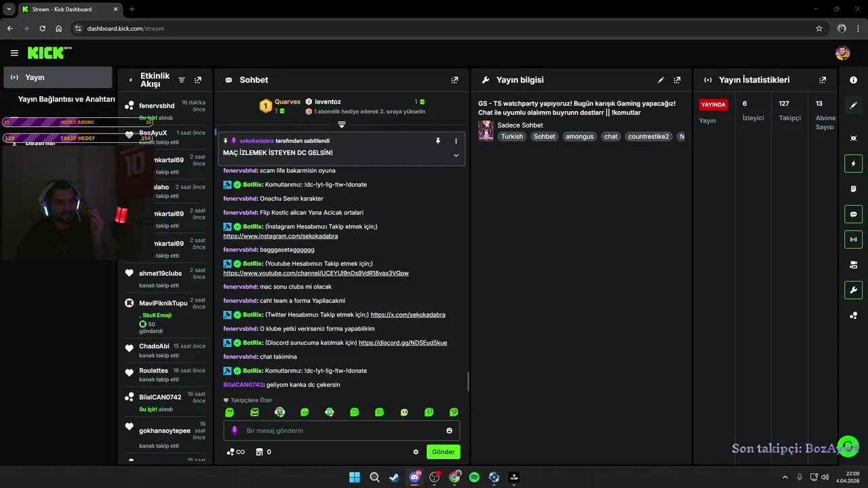Pop out the Yayın İstatistikleri panel

pos(823,80)
